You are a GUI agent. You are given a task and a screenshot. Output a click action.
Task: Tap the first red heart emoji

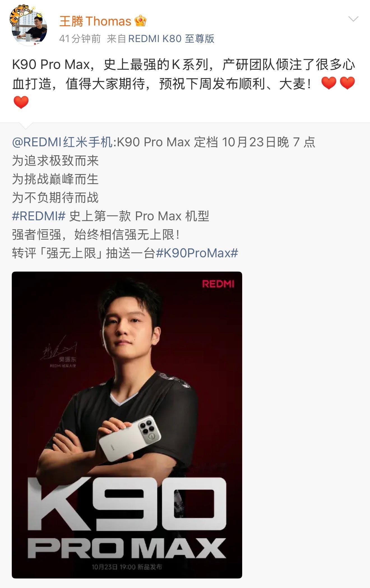(x=329, y=83)
